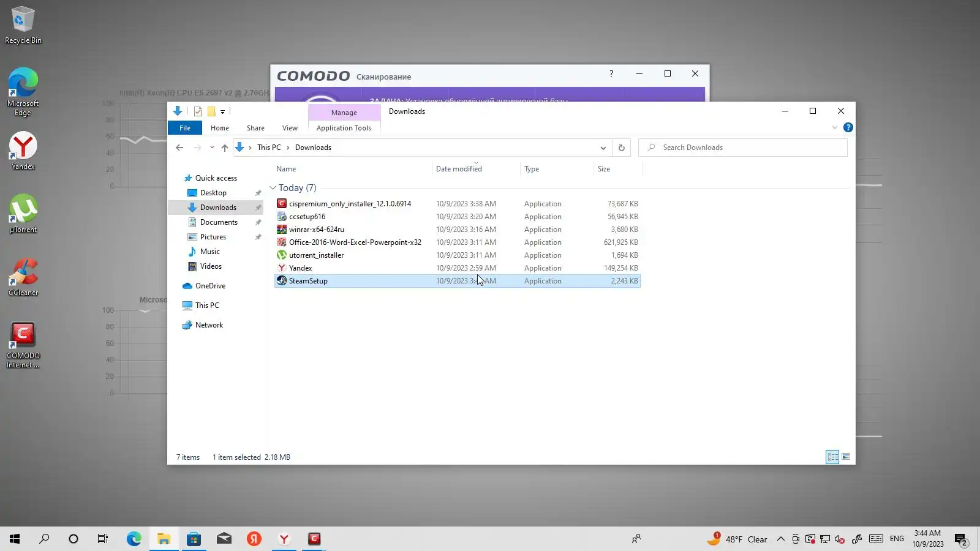This screenshot has height=551, width=980.
Task: Open taskbar Search magnifier
Action: point(44,539)
